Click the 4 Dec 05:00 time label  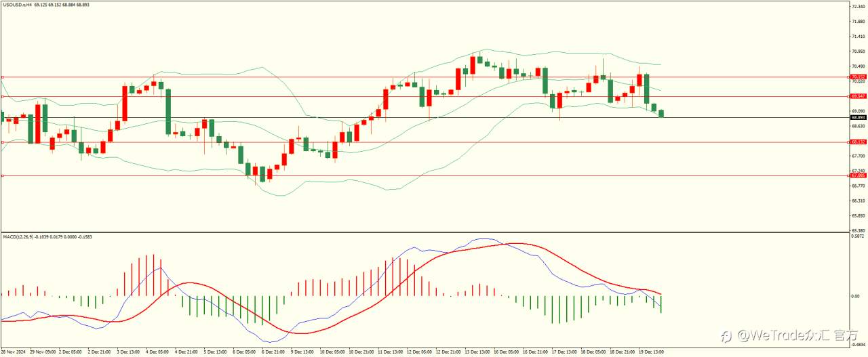point(157,352)
